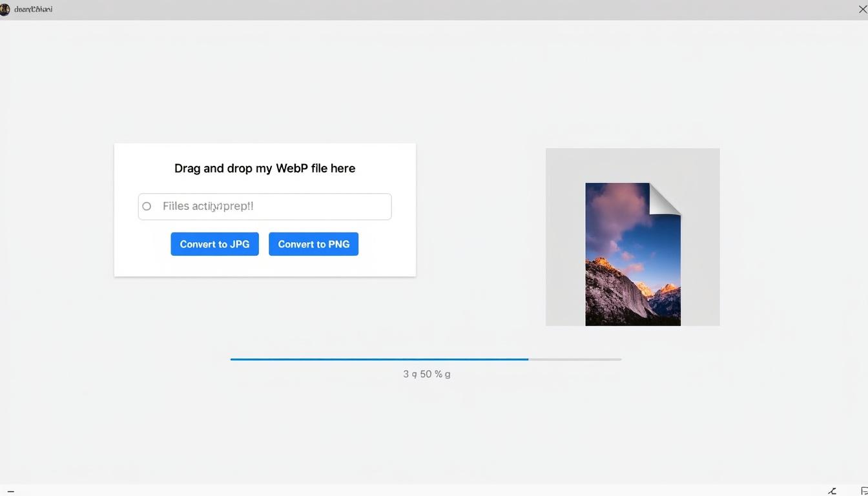868x496 pixels.
Task: Open the drag-and-drop upload card
Action: 264,210
